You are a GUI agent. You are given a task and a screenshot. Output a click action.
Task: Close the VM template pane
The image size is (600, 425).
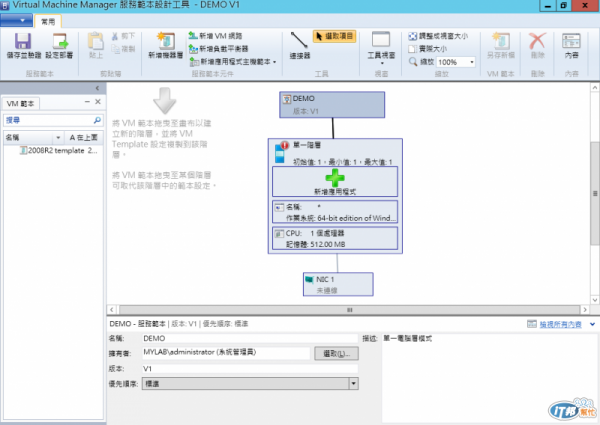point(98,102)
